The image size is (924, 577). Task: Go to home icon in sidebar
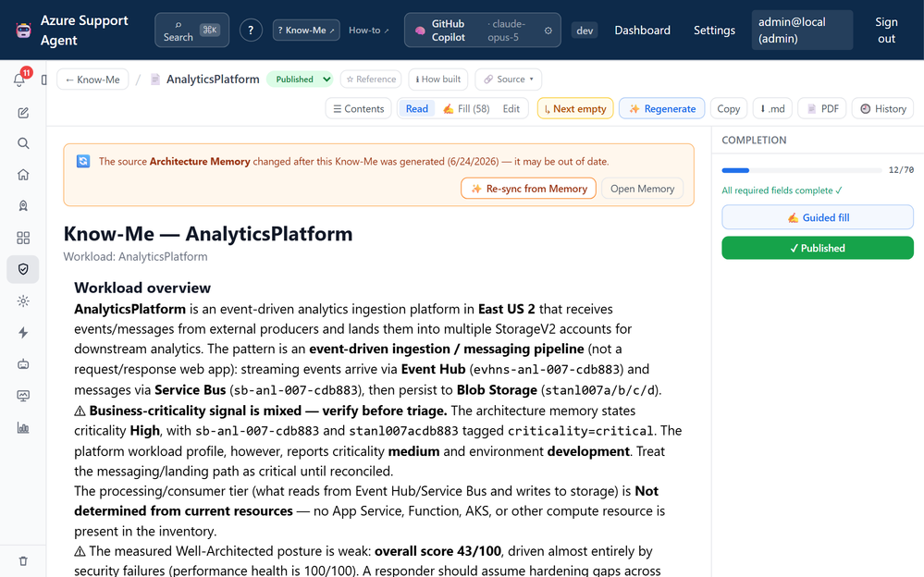coord(23,175)
